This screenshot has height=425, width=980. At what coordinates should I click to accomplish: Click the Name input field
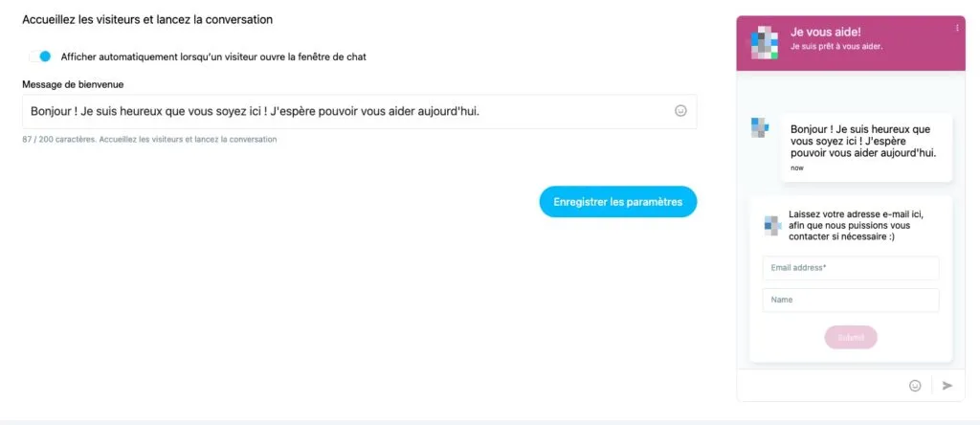click(851, 300)
